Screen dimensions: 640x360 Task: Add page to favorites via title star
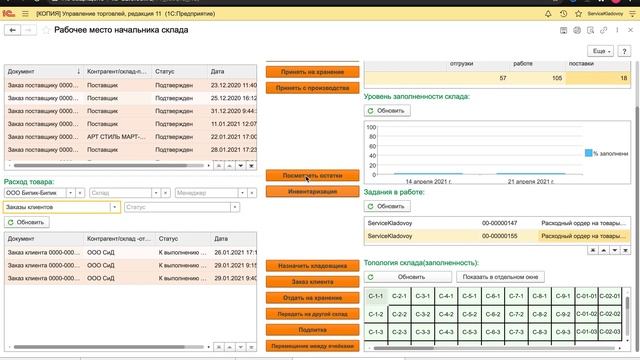pyautogui.click(x=46, y=30)
